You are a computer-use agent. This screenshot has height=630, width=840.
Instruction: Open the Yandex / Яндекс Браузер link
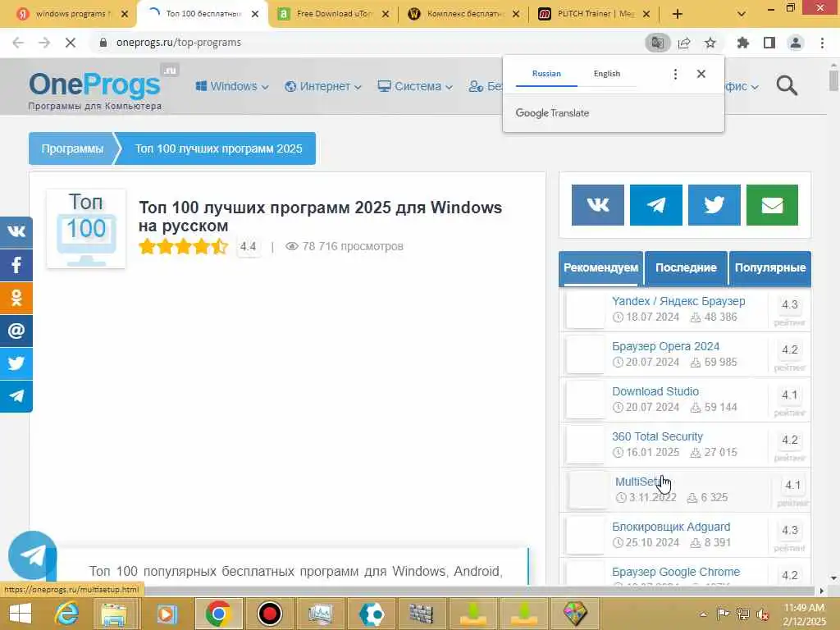pyautogui.click(x=678, y=301)
